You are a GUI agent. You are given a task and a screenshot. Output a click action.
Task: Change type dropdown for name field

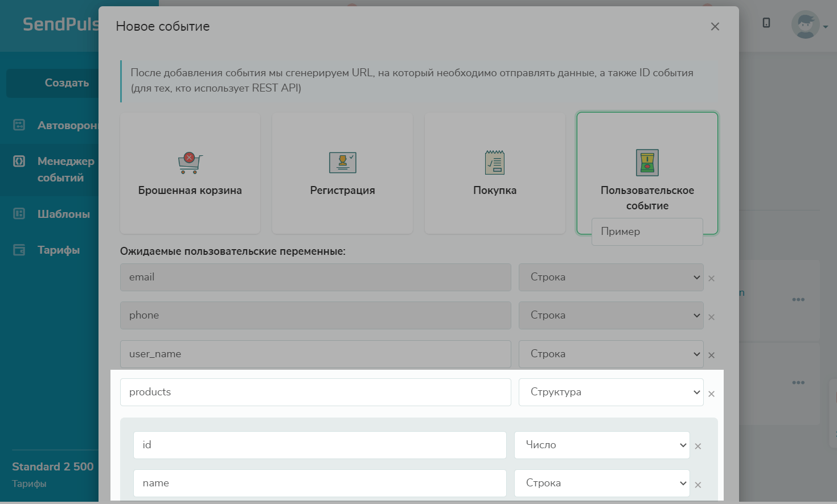[x=601, y=483]
